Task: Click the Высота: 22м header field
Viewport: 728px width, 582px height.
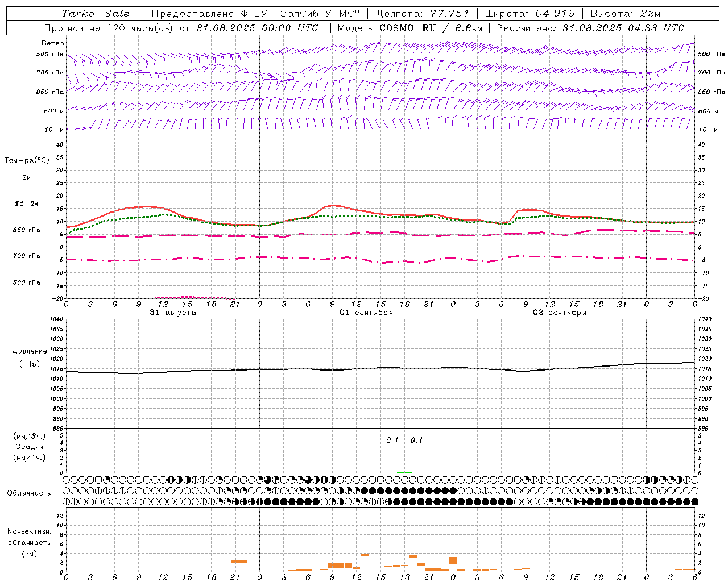Action: [626, 14]
